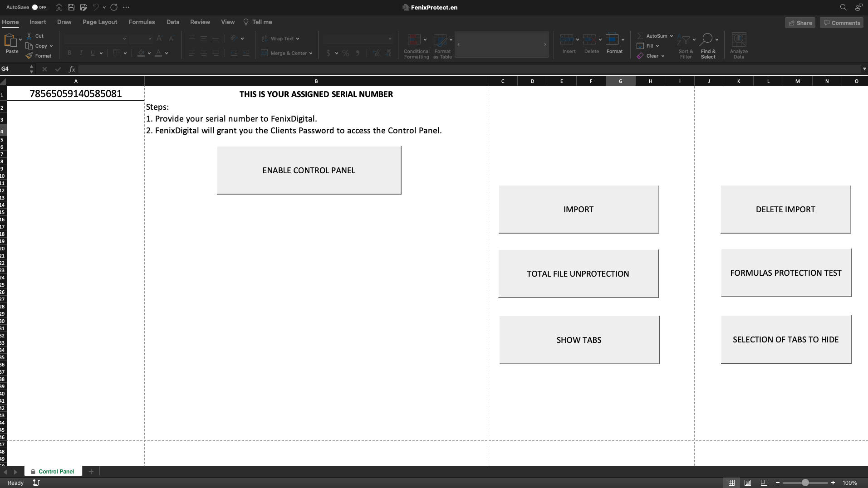Toggle the AutoSave switch
The image size is (868, 488).
point(39,7)
